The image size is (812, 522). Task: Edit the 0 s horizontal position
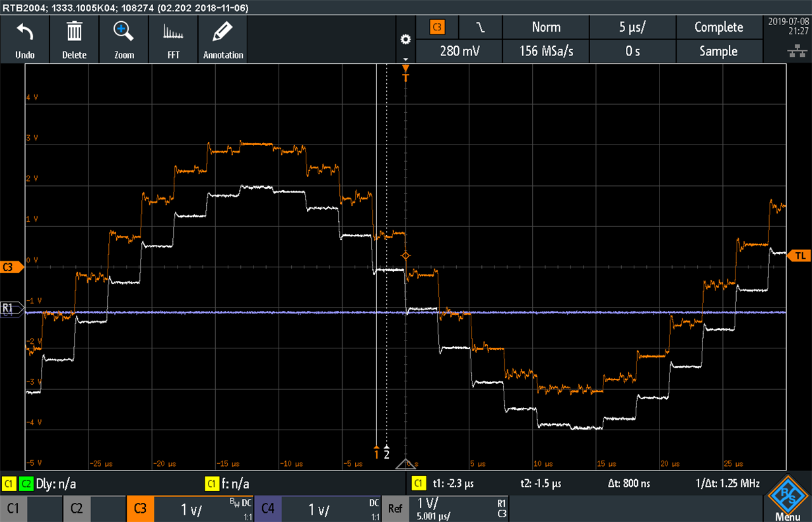coord(632,51)
